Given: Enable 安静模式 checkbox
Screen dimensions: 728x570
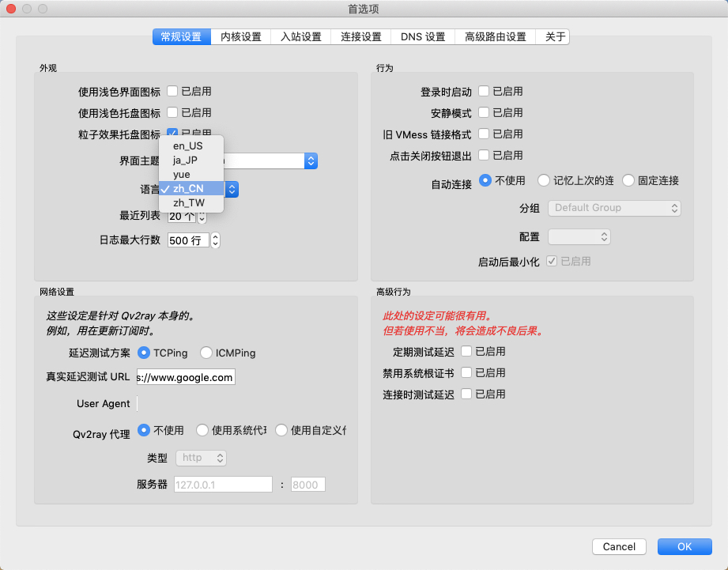Looking at the screenshot, I should (x=484, y=113).
